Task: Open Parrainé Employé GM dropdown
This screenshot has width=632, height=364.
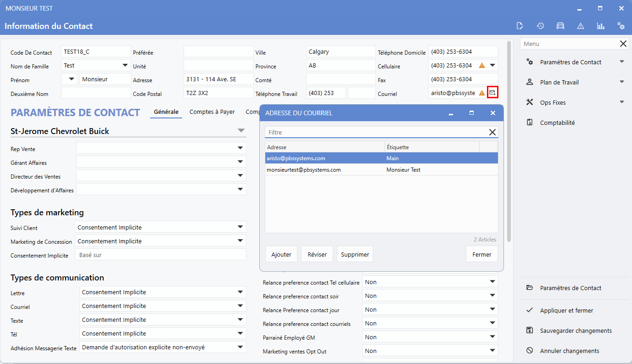Action: pos(492,337)
